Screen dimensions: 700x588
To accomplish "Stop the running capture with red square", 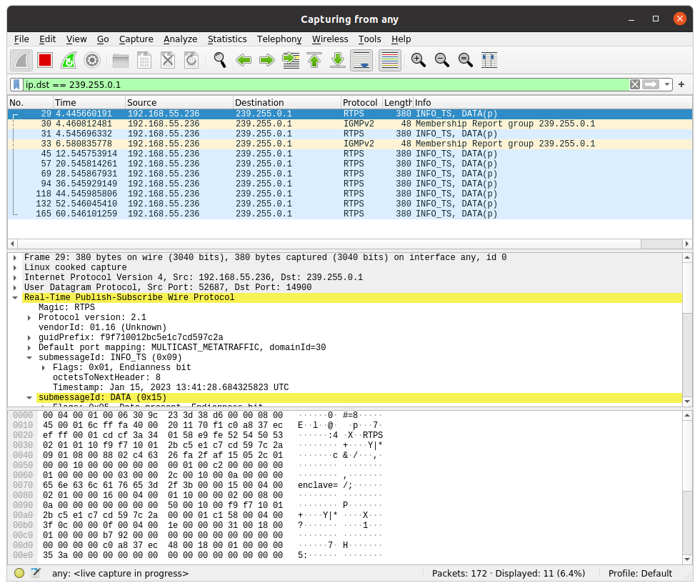I will coord(45,60).
